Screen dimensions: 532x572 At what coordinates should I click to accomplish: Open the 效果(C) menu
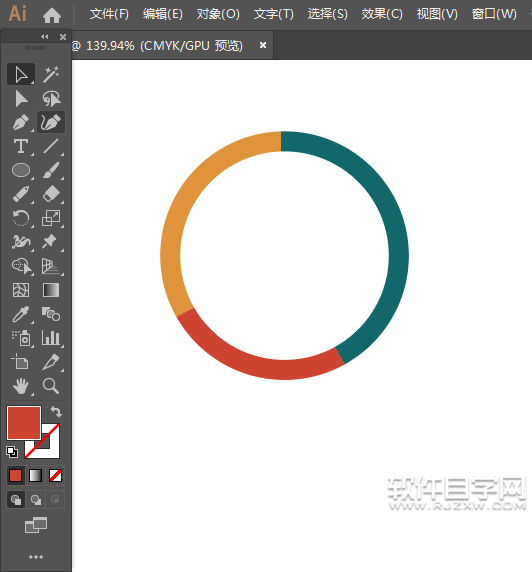382,14
